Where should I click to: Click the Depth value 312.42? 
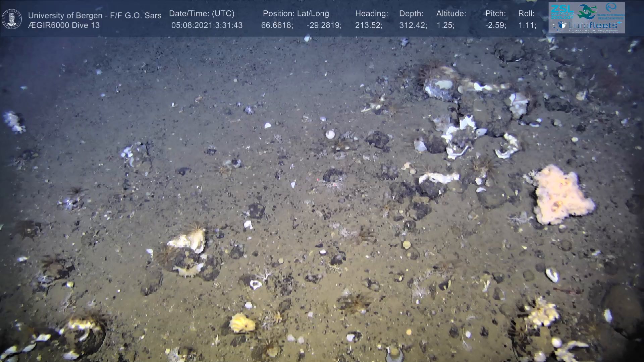coord(413,25)
